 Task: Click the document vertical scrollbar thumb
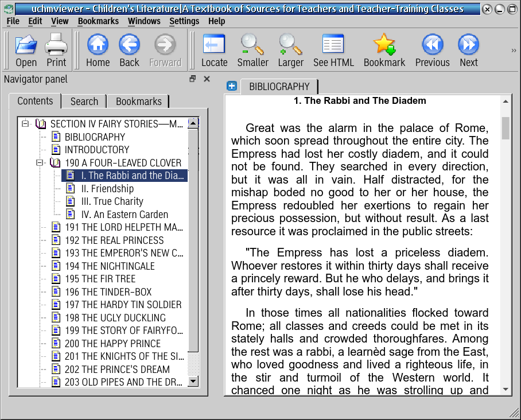click(x=506, y=128)
